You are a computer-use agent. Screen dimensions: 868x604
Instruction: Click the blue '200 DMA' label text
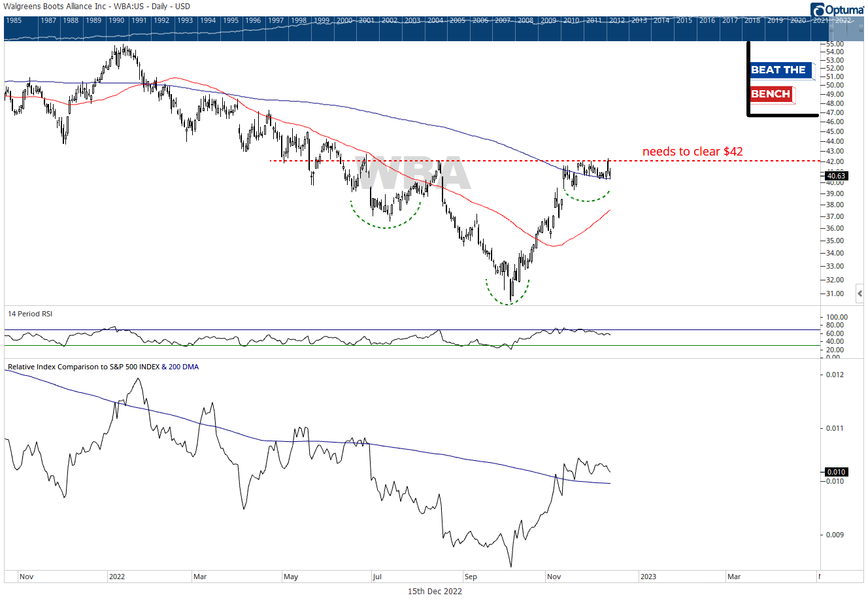point(184,367)
